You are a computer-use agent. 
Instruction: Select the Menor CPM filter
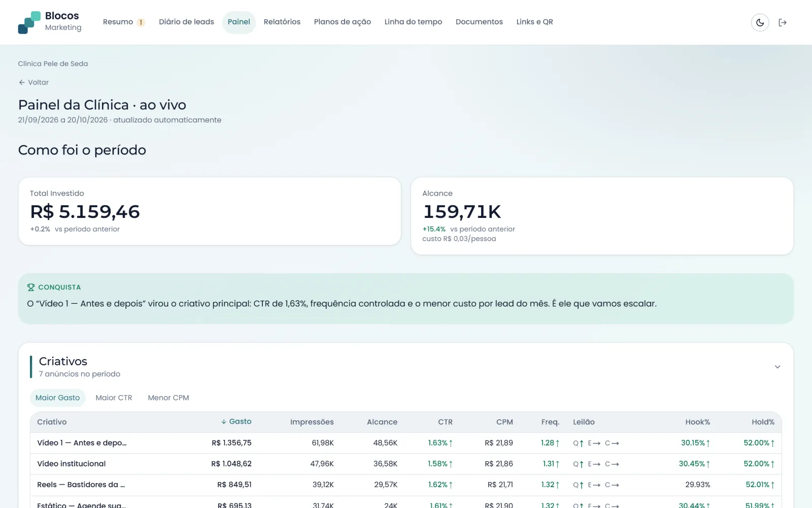coord(168,398)
